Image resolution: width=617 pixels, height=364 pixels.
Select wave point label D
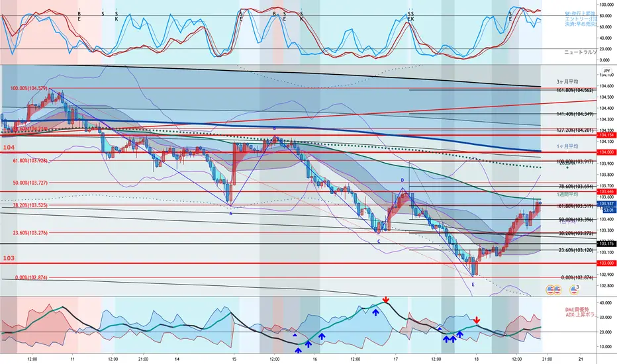point(402,180)
